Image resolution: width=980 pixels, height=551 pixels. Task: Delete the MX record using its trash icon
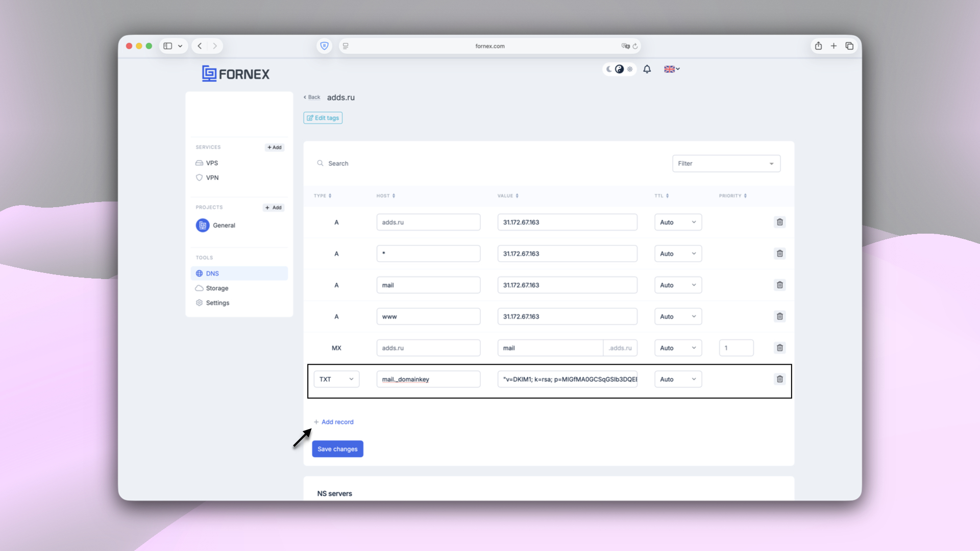tap(779, 347)
